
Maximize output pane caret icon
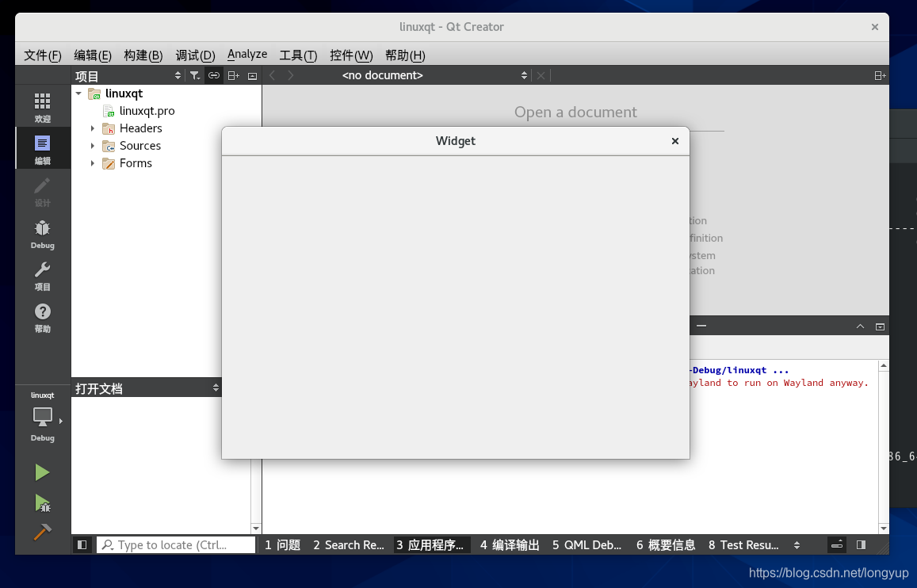point(860,326)
